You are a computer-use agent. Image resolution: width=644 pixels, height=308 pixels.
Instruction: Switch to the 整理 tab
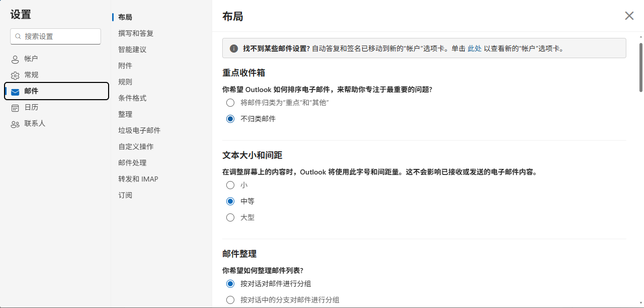point(125,114)
